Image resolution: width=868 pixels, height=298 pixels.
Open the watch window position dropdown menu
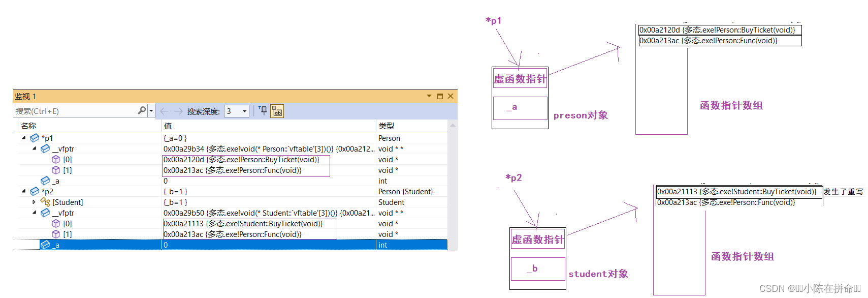(429, 96)
